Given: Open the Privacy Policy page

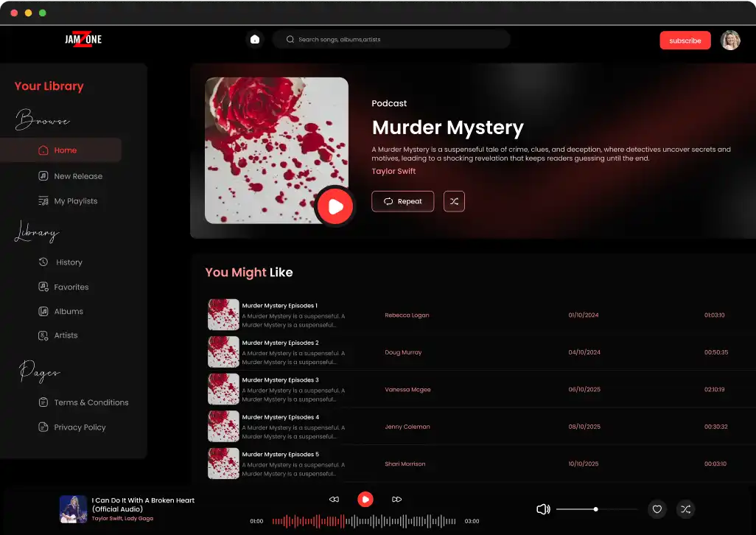Looking at the screenshot, I should [x=71, y=427].
